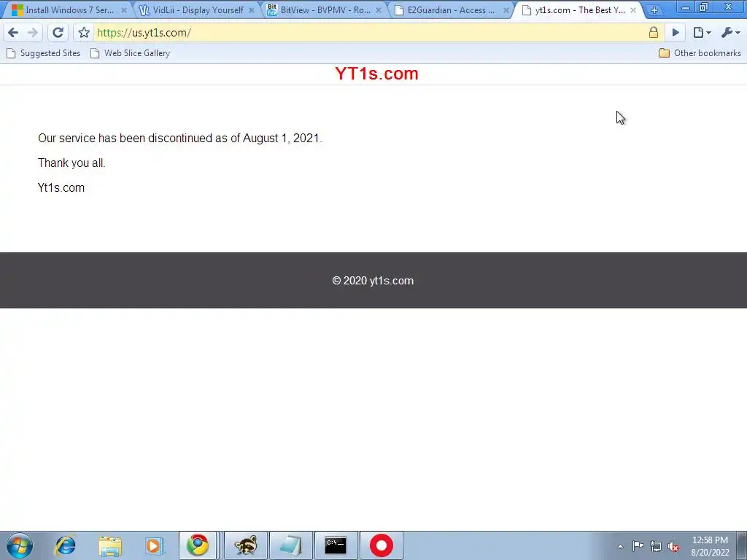
Task: Bookmark this page with the star icon
Action: click(x=84, y=32)
